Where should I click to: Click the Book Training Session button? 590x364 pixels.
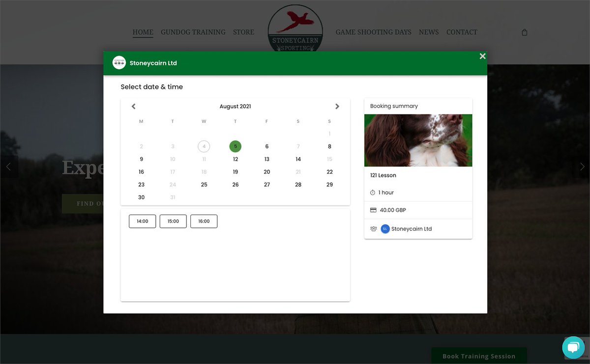(x=478, y=356)
